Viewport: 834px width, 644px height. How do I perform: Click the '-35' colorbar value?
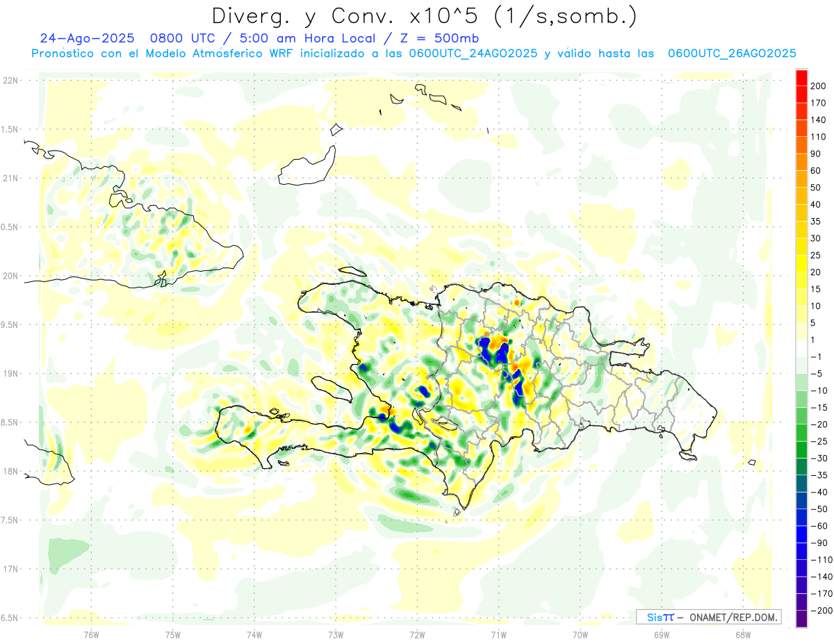(x=819, y=475)
